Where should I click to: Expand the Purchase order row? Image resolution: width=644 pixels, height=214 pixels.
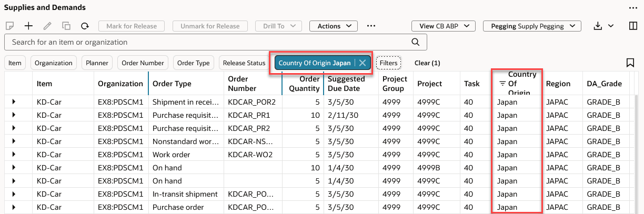(14, 207)
